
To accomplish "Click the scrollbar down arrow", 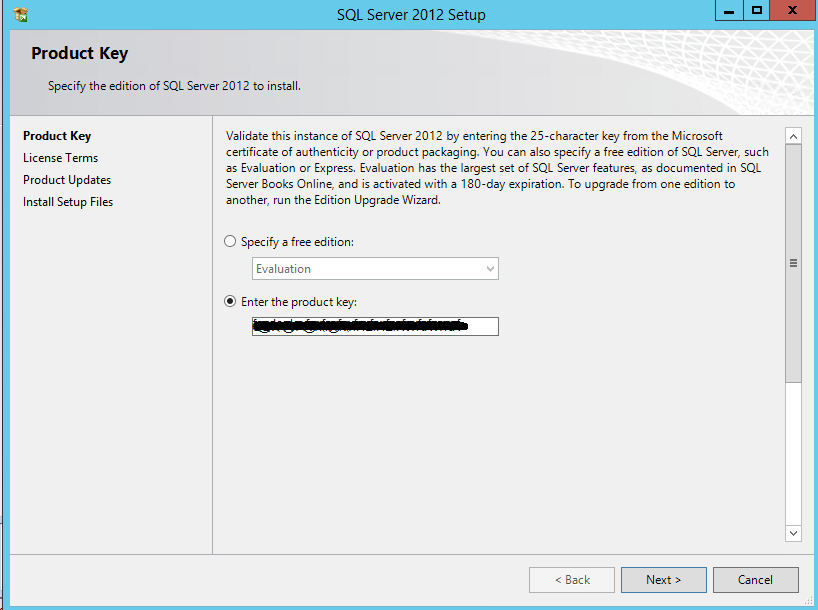I will [793, 533].
